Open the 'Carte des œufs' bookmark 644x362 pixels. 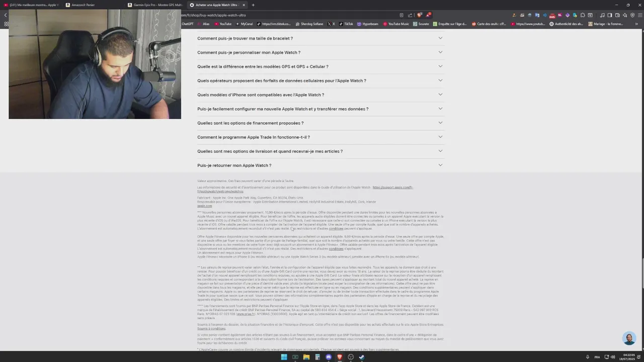(x=489, y=24)
